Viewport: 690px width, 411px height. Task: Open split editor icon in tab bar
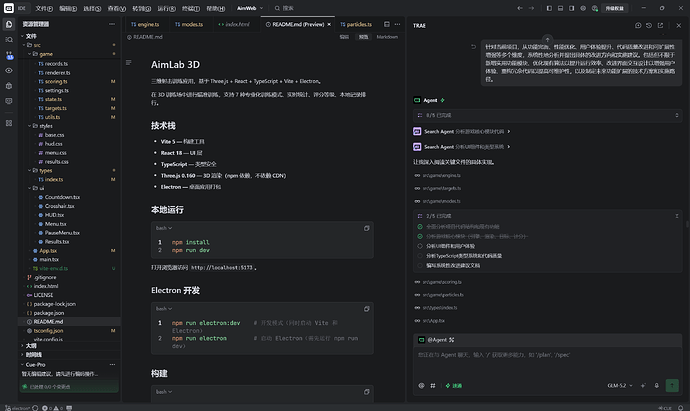(x=387, y=24)
